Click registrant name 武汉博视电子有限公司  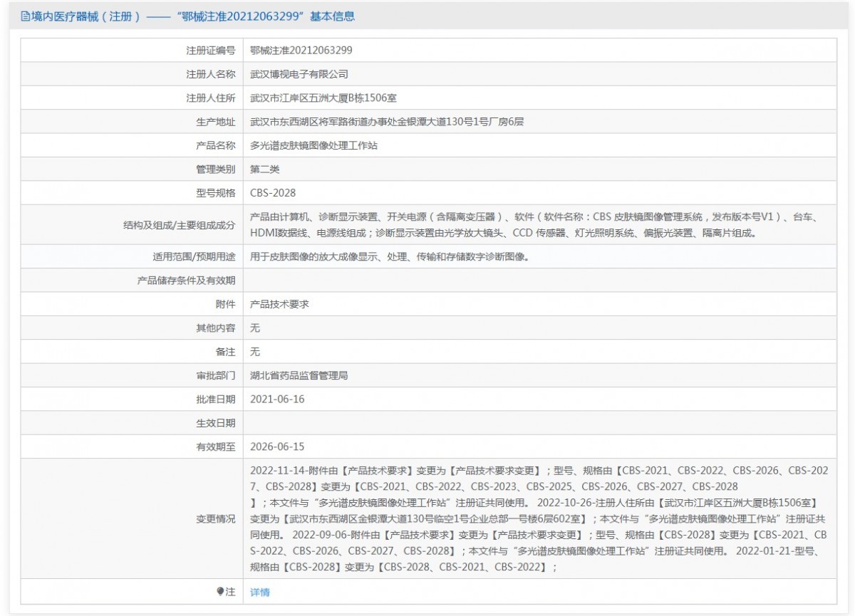pos(299,74)
